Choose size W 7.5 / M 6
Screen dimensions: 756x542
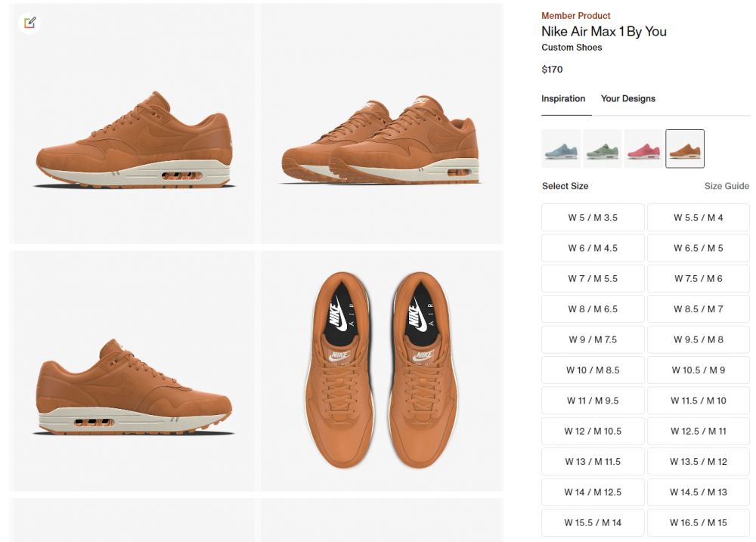pos(699,279)
